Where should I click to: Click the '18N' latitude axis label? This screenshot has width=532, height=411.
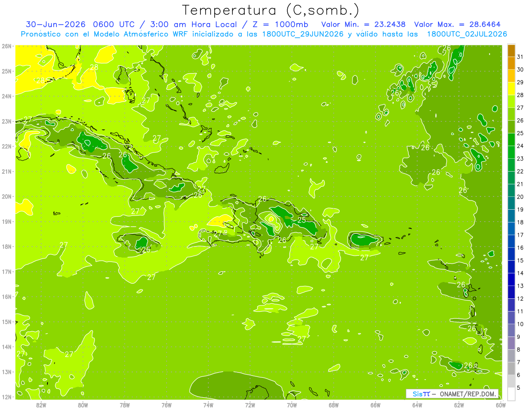click(x=7, y=247)
